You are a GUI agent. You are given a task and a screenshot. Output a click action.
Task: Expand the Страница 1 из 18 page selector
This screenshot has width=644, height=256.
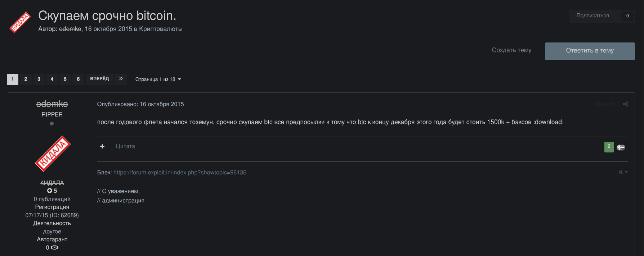pos(158,79)
